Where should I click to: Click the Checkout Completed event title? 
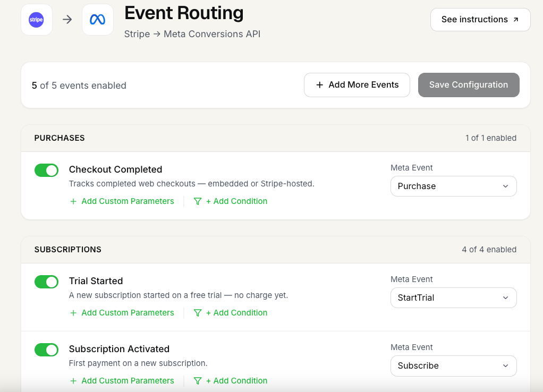[x=116, y=169]
